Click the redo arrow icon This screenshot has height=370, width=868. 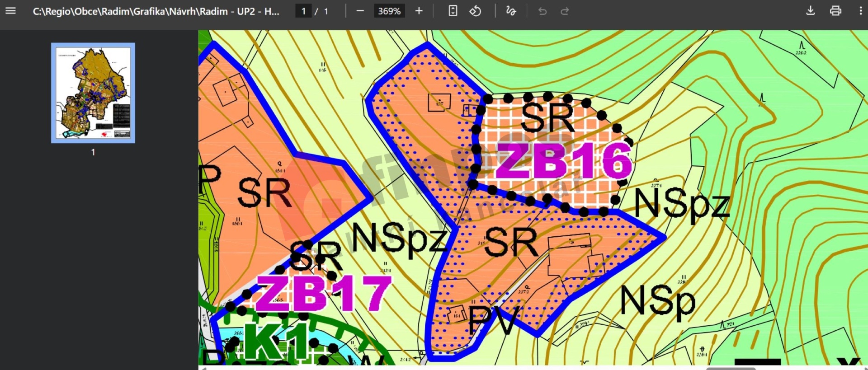pos(565,11)
